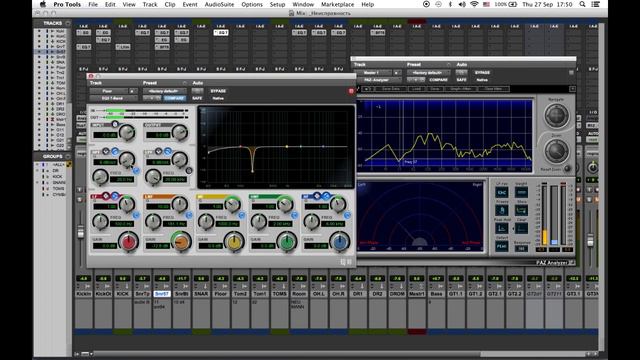Image resolution: width=640 pixels, height=360 pixels.
Task: Click the Weight button in PAZ Analyzer
Action: pos(521,192)
